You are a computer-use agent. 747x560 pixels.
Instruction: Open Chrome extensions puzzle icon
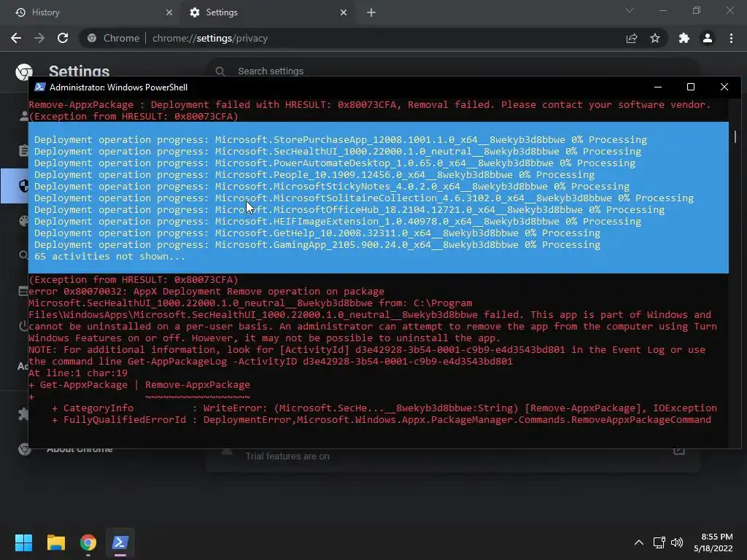(x=684, y=38)
